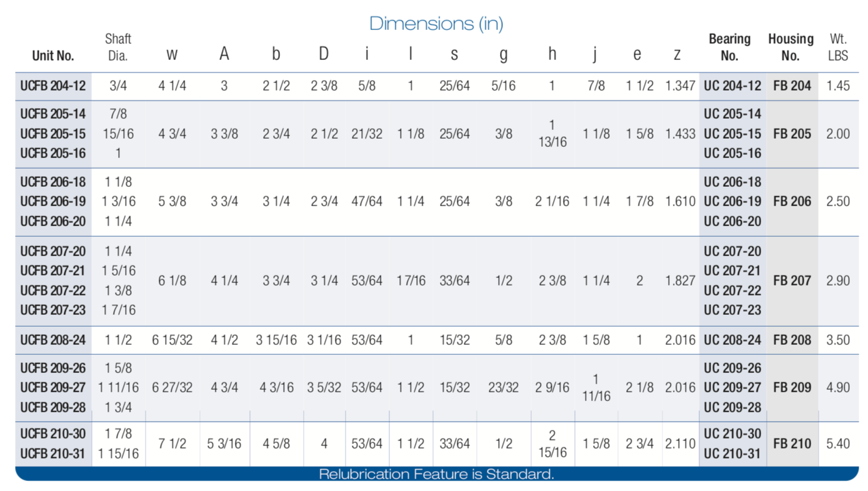This screenshot has height=491, width=868.
Task: Click the Housing No. column header
Action: (x=791, y=47)
